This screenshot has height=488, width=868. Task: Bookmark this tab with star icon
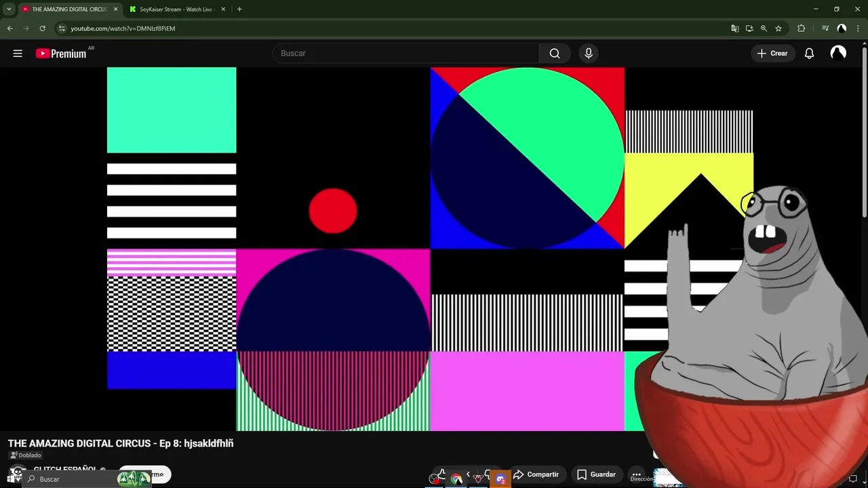pyautogui.click(x=778, y=28)
